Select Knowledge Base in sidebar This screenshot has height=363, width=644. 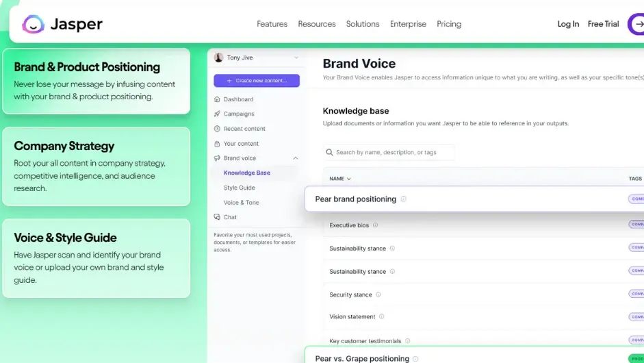[247, 173]
